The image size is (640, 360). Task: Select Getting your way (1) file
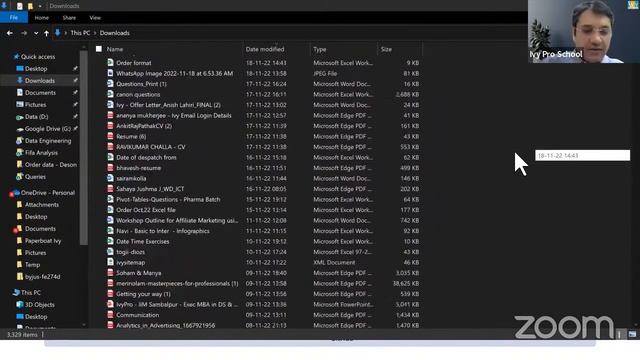(x=143, y=294)
